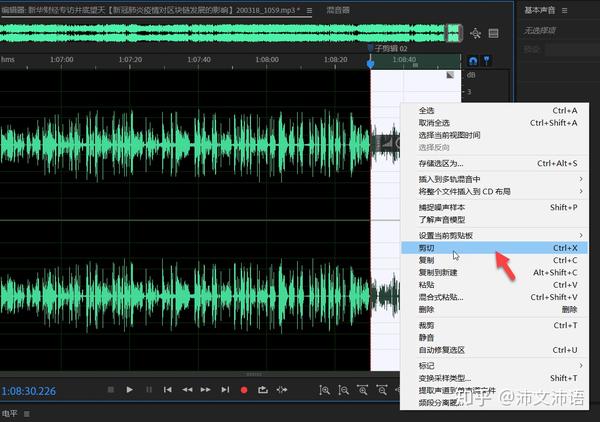Click the fade handle at selection's top-right corner
The image size is (600, 422).
(x=450, y=75)
